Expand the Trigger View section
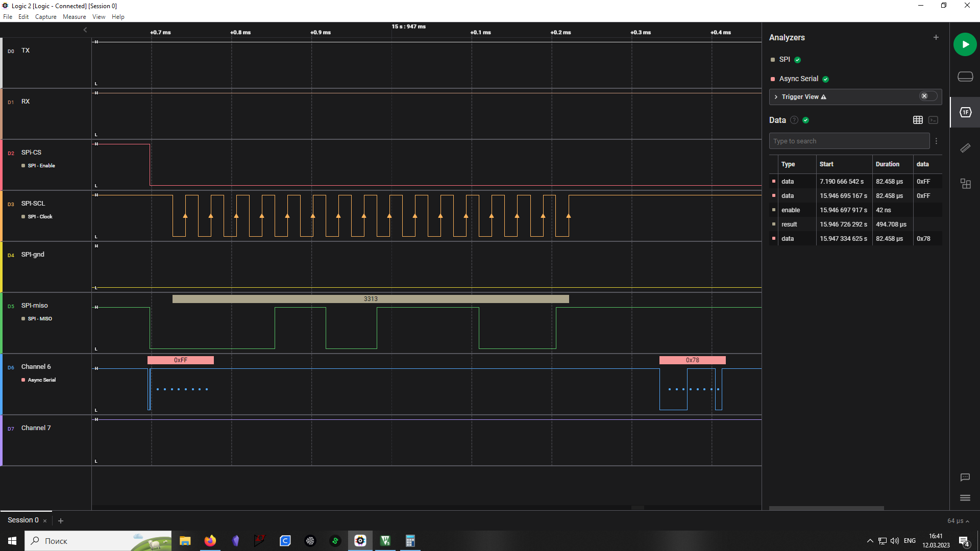980x551 pixels. click(776, 97)
